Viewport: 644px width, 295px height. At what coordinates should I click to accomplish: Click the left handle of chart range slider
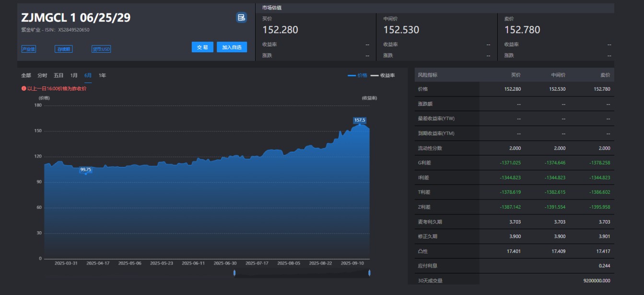(234, 273)
